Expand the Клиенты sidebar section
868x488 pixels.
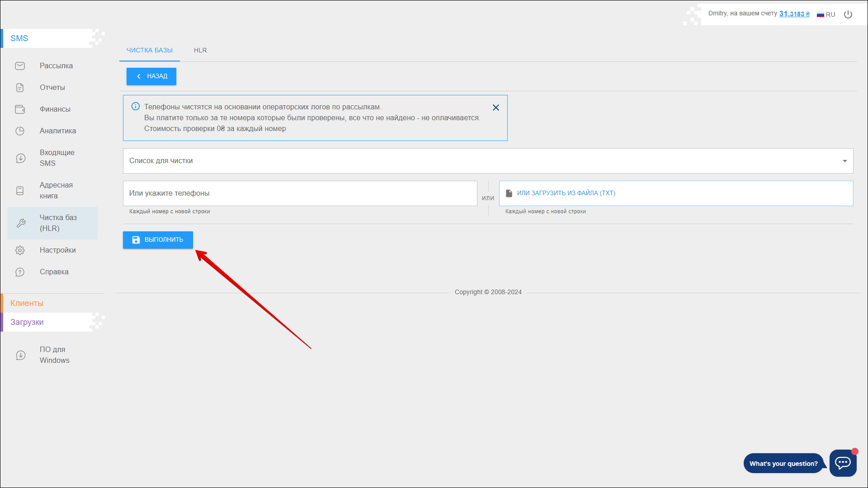(x=27, y=303)
